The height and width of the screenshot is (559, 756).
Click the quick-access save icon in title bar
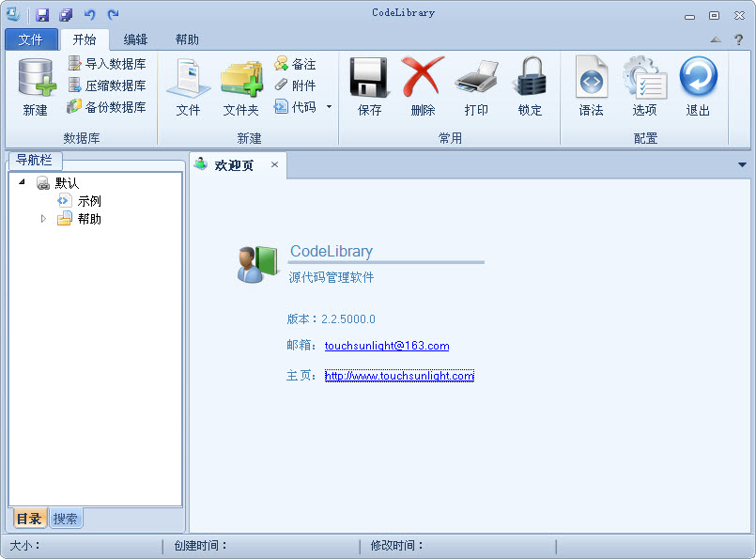pyautogui.click(x=42, y=15)
